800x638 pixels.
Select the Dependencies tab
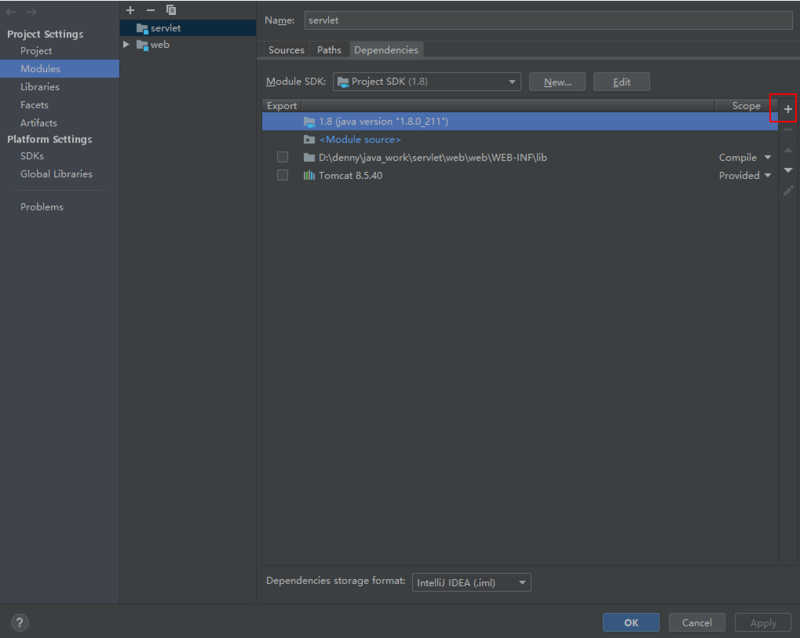(x=386, y=50)
